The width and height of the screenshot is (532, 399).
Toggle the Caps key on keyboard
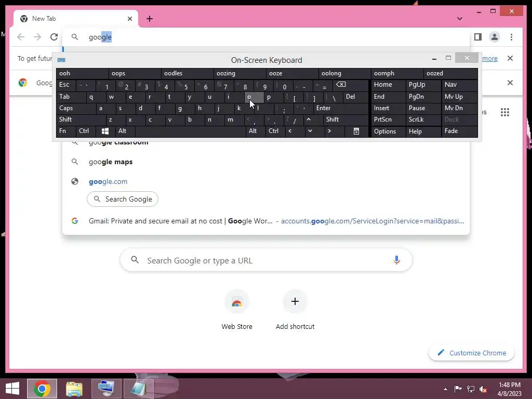tap(76, 108)
